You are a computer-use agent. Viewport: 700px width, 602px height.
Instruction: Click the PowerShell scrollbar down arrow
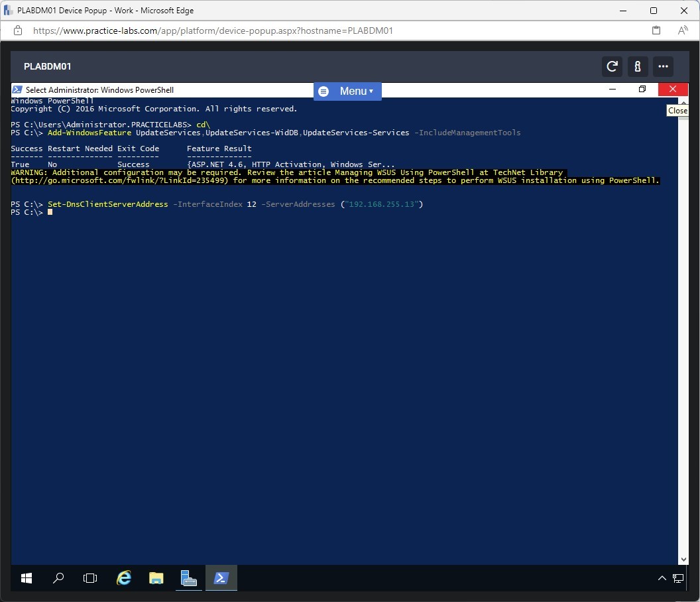click(x=683, y=560)
